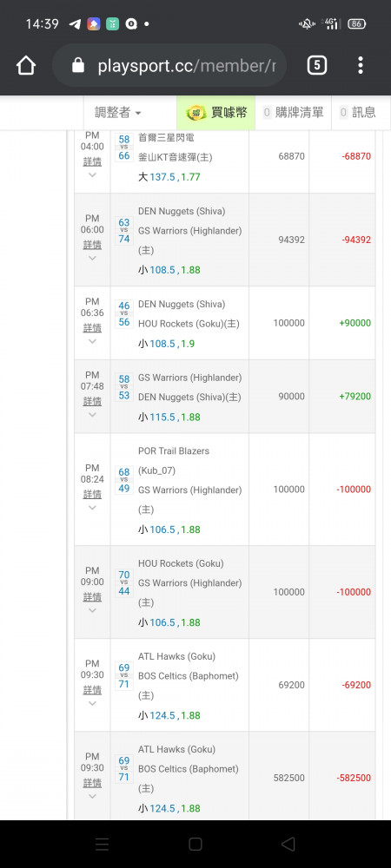Tap the Android home square button
391x868 pixels.
[x=195, y=844]
